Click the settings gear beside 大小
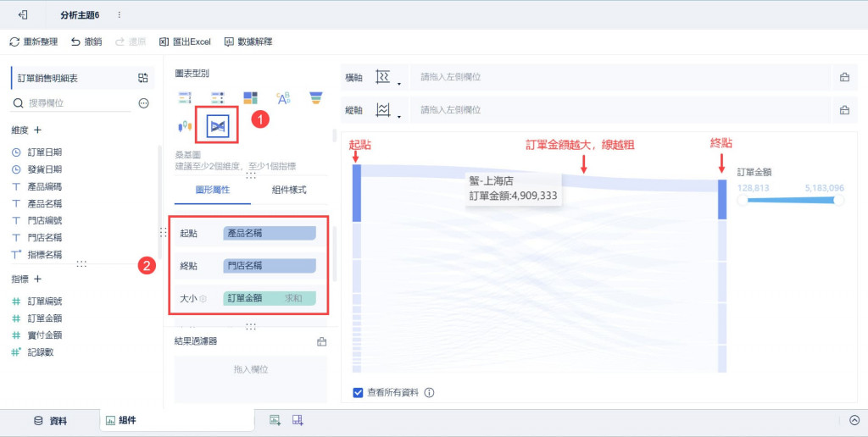 click(203, 299)
